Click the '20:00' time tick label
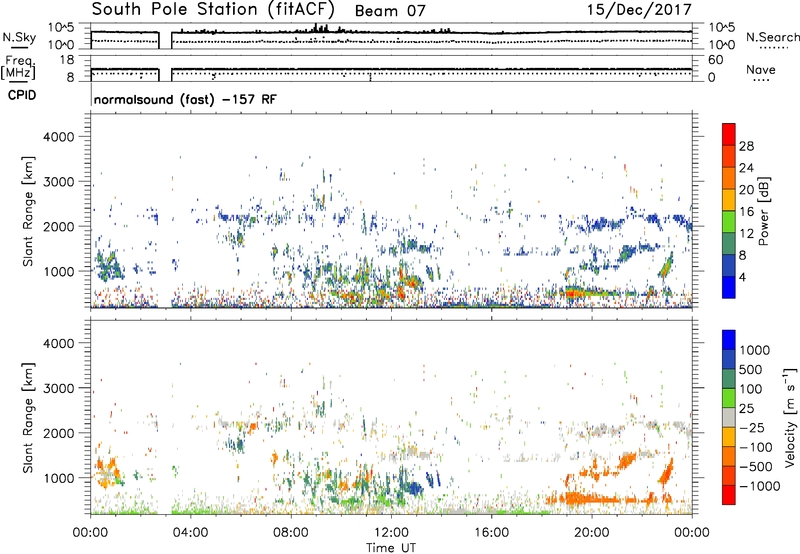Image resolution: width=800 pixels, height=554 pixels. click(591, 533)
